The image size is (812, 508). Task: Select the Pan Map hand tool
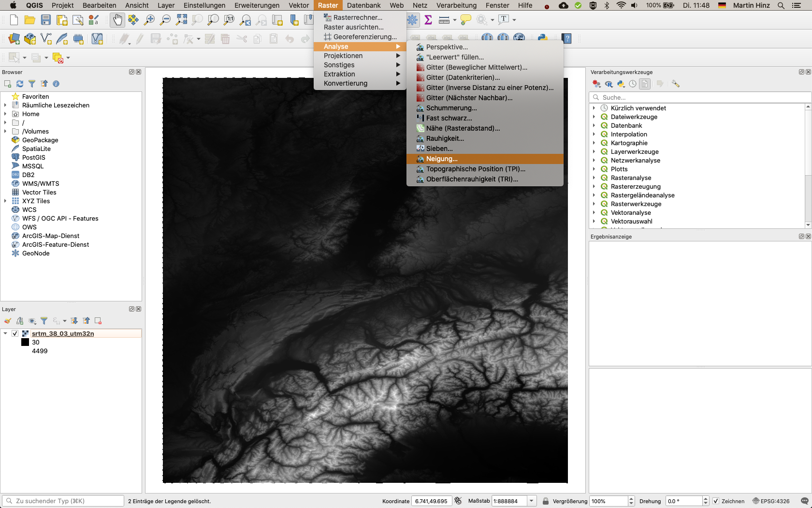pos(117,20)
